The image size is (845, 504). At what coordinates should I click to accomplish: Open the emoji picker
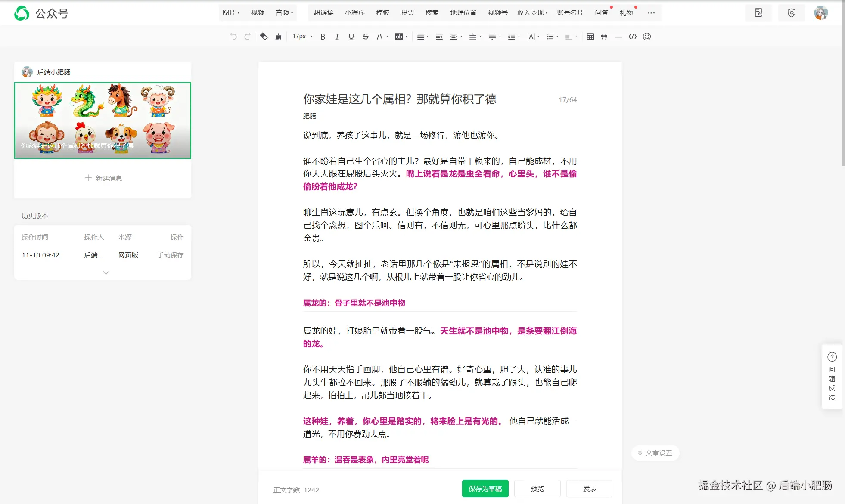tap(646, 37)
